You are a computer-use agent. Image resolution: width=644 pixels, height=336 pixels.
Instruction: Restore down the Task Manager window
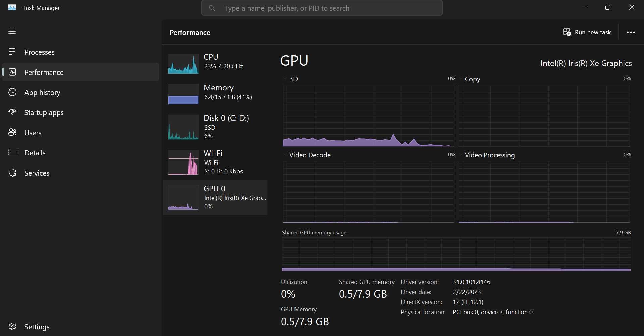click(608, 7)
